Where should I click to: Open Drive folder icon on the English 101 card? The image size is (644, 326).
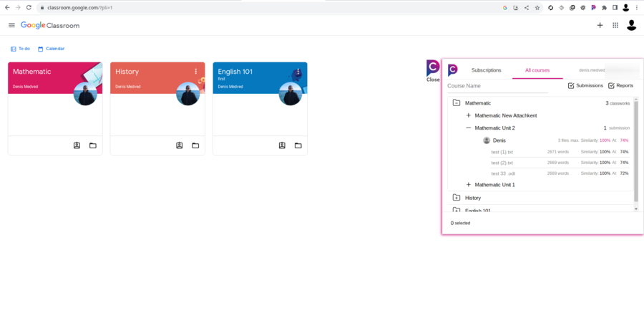click(x=298, y=145)
